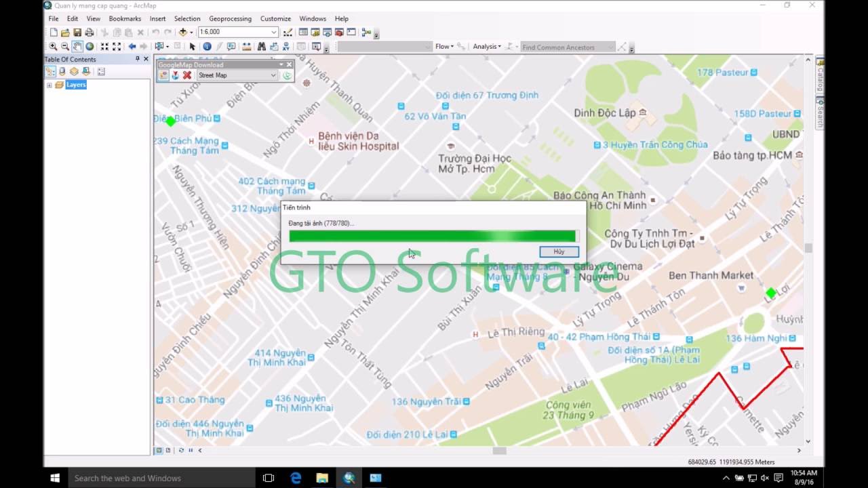Select the Measure tool
Screen dimensions: 868x488
click(x=246, y=46)
